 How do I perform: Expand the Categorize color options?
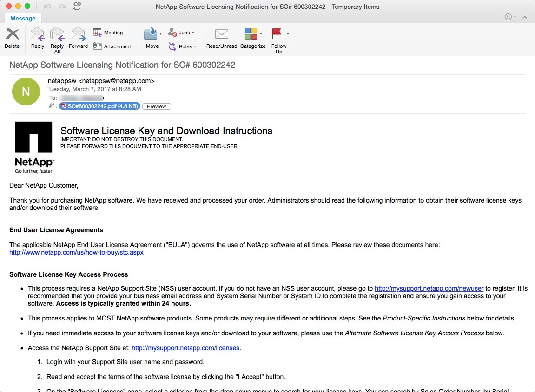261,34
